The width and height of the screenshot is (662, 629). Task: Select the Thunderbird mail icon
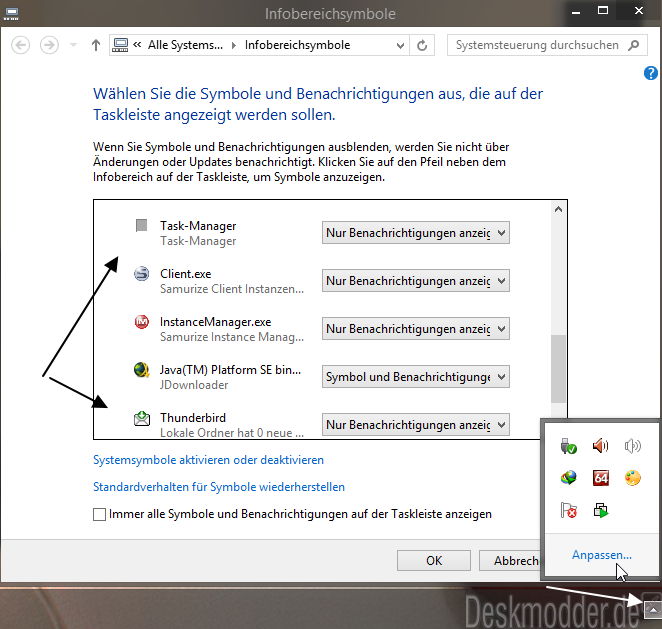141,418
